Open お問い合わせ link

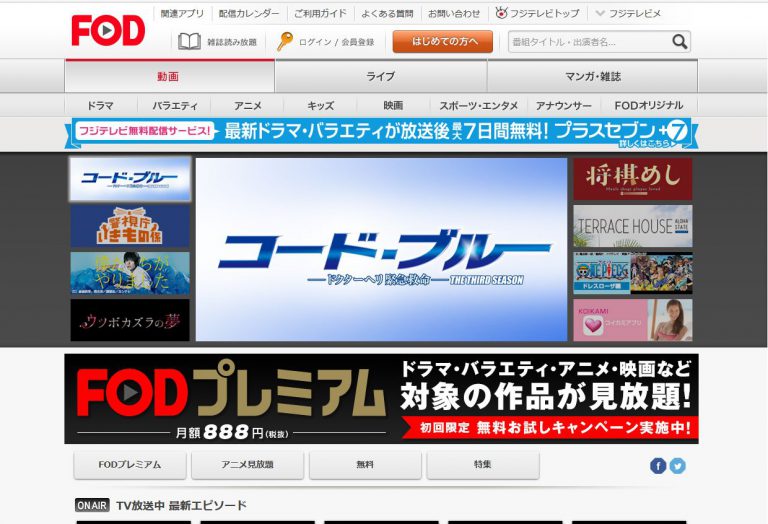tap(454, 14)
